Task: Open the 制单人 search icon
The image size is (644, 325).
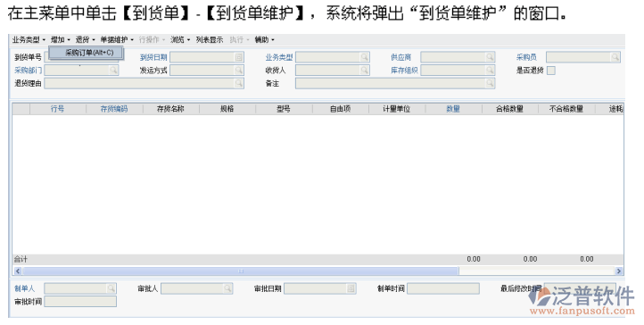Action: [x=111, y=289]
